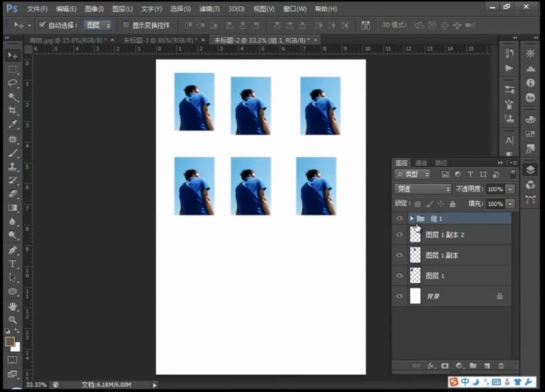Click the 33.33% zoom field

pos(37,385)
